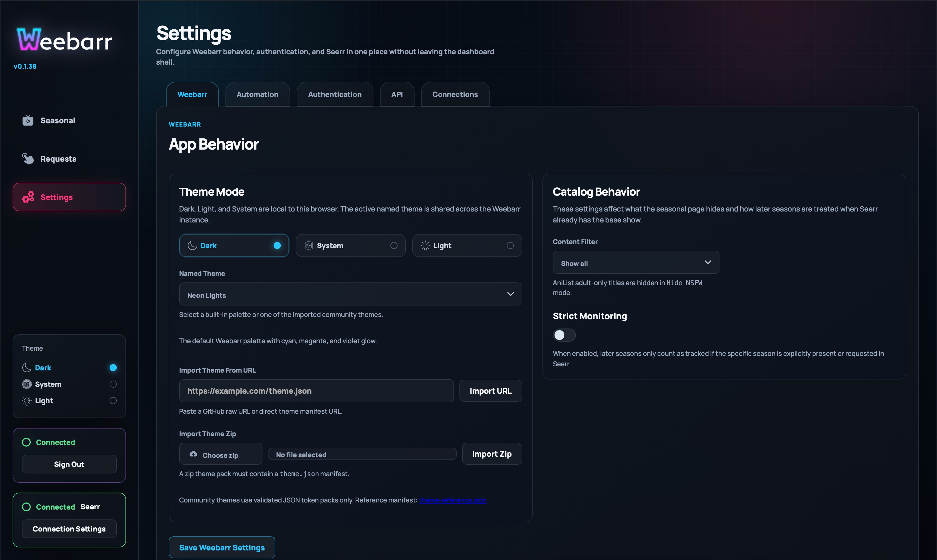
Task: Click the sun icon in sidebar Theme panel
Action: tap(26, 401)
